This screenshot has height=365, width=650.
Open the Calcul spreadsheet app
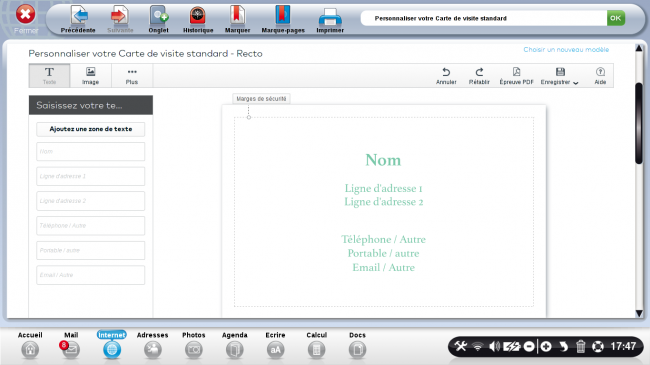pos(317,345)
